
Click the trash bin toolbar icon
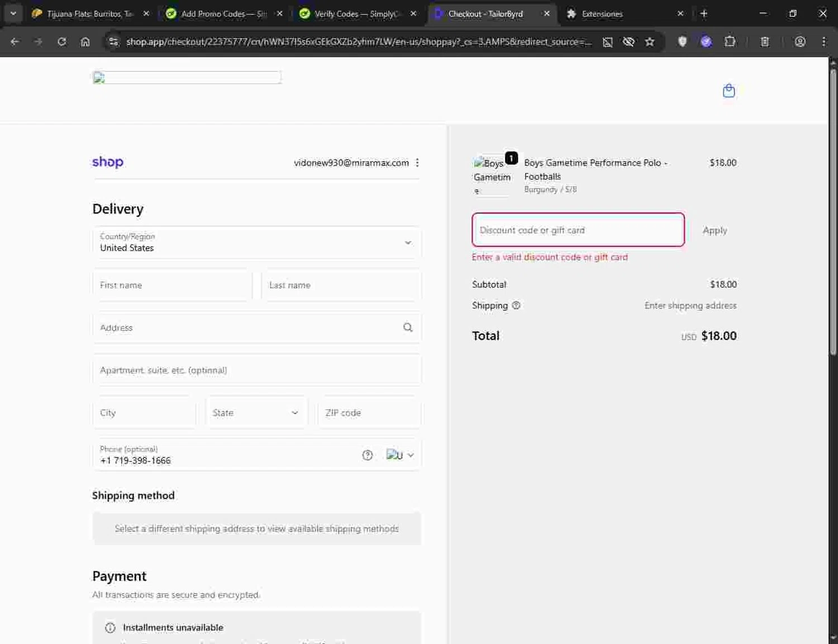[x=765, y=41]
